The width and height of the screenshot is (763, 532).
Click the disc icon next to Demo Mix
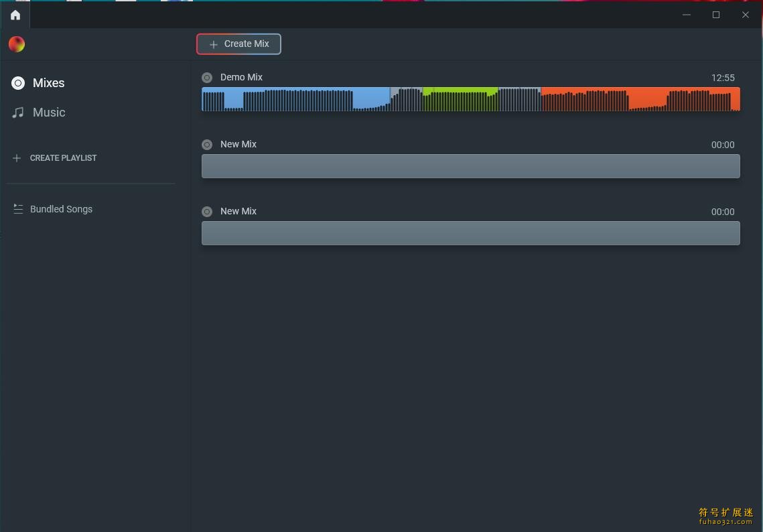(x=207, y=78)
